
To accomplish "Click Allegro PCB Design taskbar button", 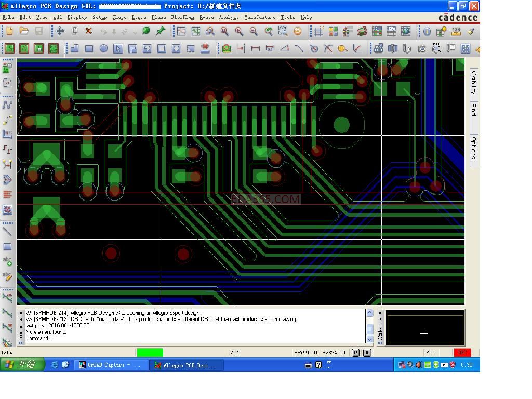I will pos(187,365).
